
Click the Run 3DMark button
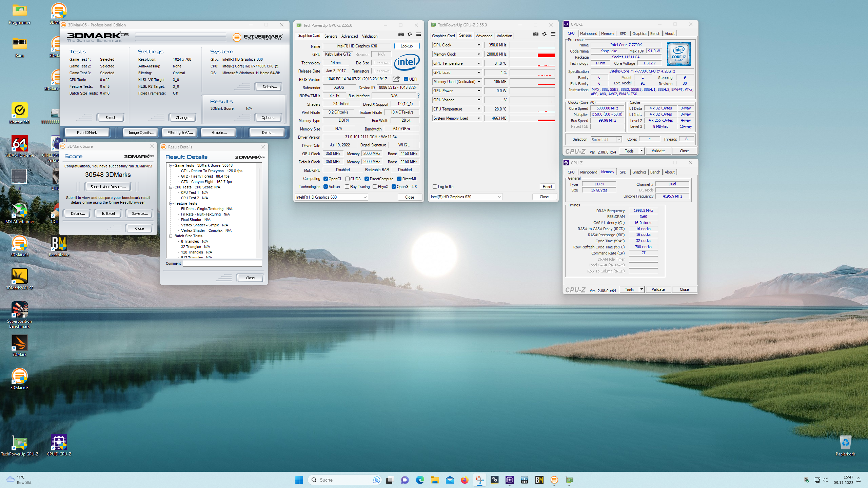pos(87,133)
